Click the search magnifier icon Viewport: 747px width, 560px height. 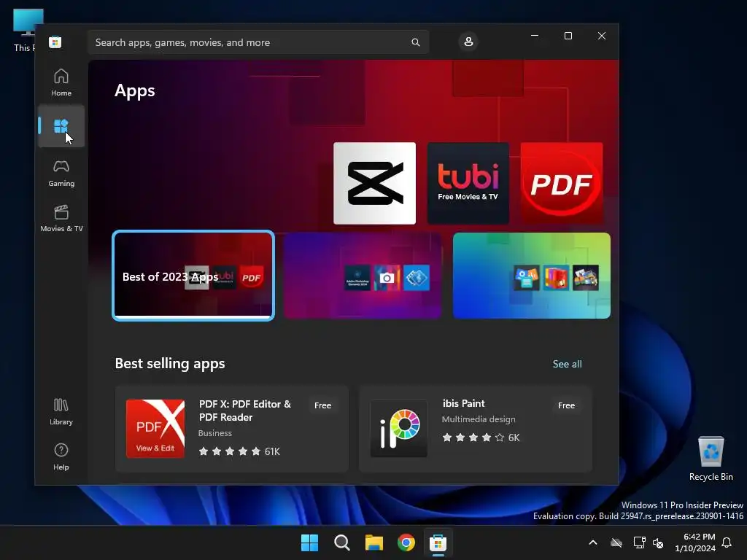[415, 42]
